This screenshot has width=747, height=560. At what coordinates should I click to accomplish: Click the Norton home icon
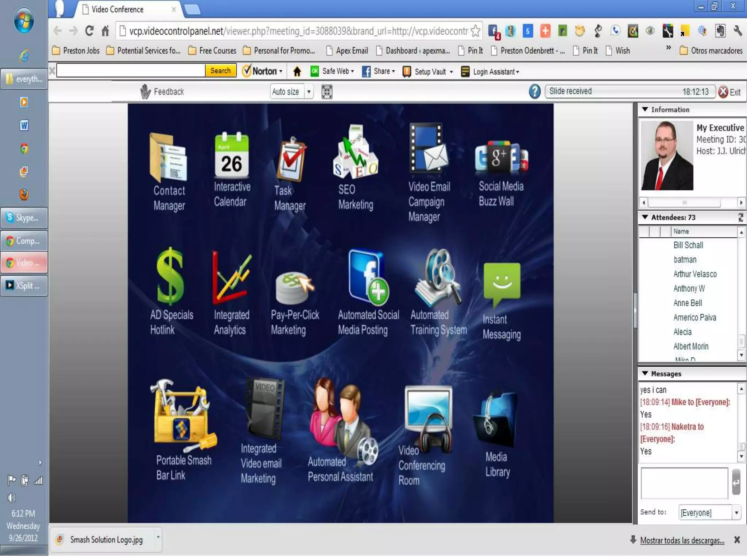pos(297,71)
